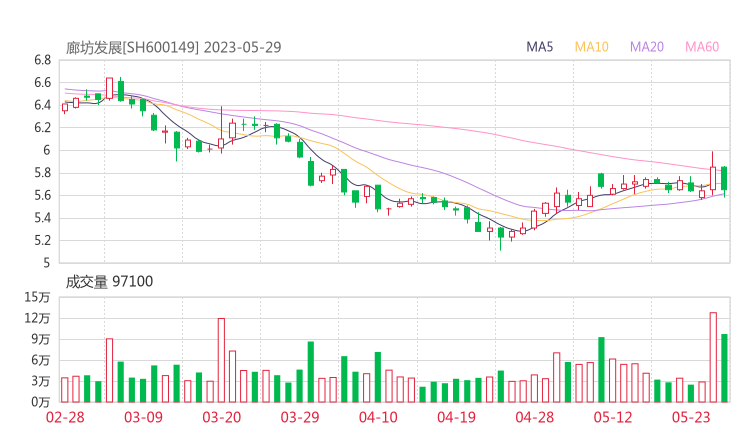Select the 02-28 date axis label
The width and height of the screenshot is (740, 440).
point(65,417)
